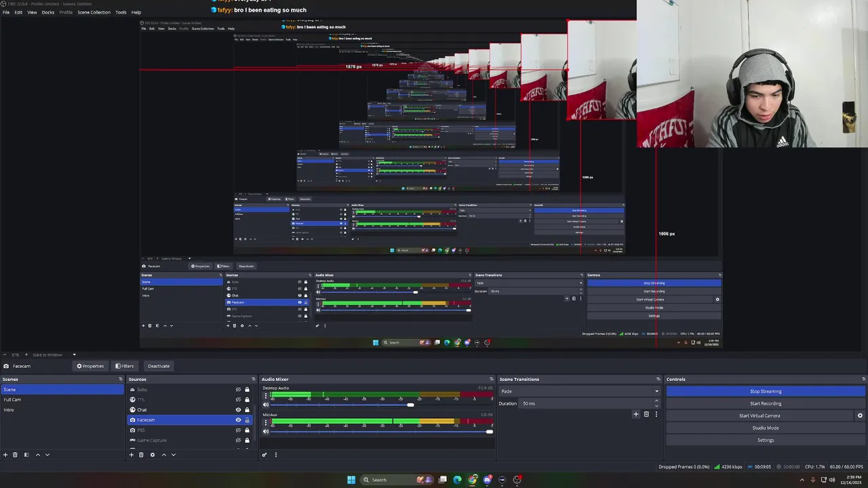Expand the system tray hidden icons chevron

(x=802, y=480)
